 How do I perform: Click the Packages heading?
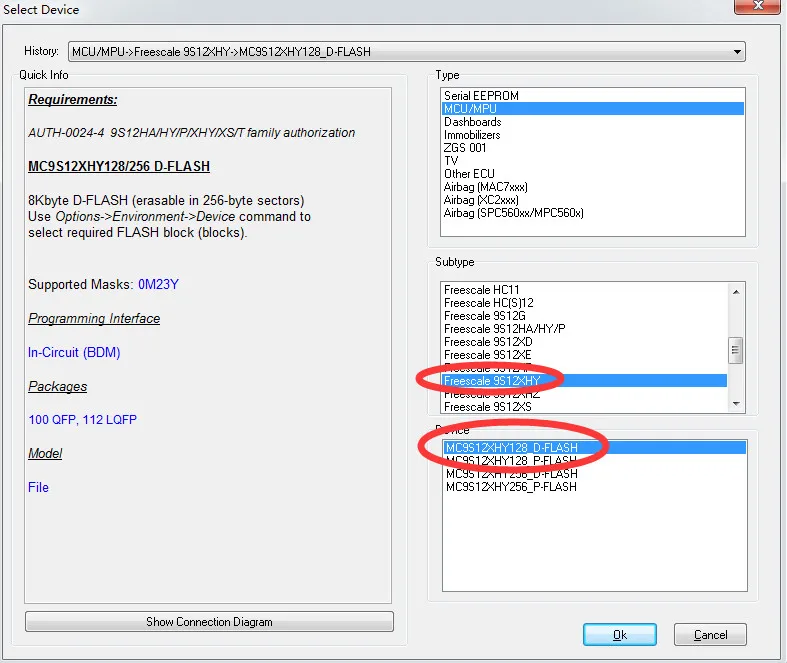click(58, 386)
